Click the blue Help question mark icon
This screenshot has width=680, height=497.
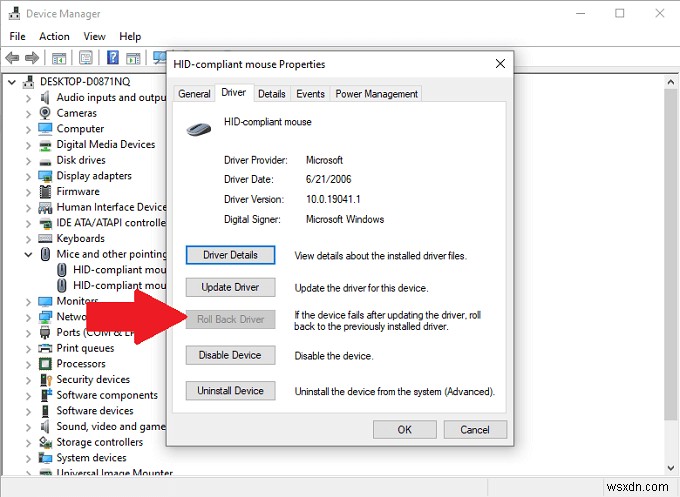pos(113,57)
